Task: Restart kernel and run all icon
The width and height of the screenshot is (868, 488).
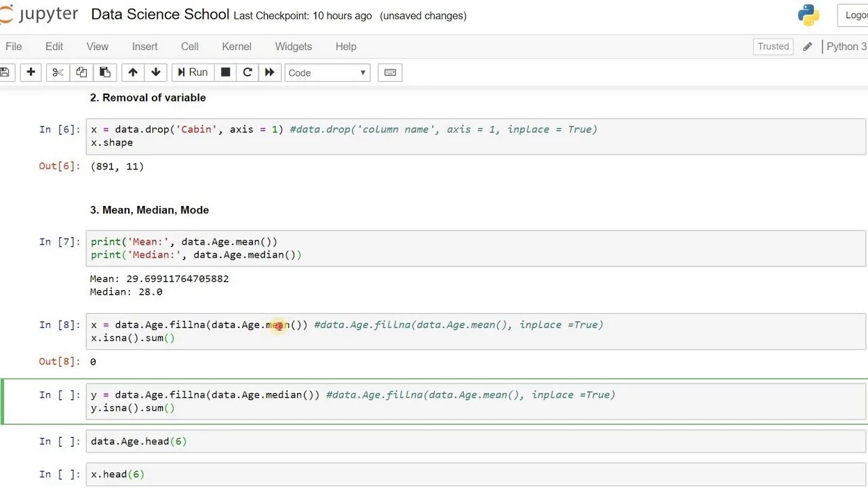Action: 269,73
